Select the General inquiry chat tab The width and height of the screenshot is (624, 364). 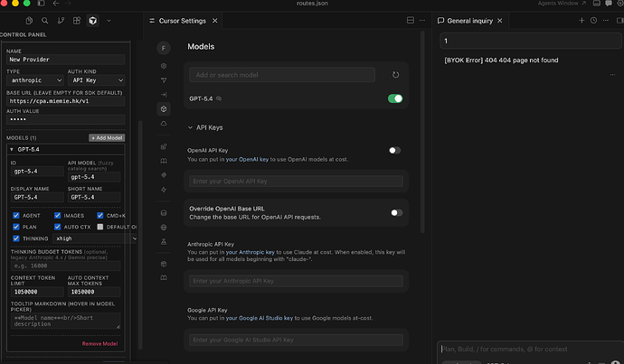coord(469,21)
